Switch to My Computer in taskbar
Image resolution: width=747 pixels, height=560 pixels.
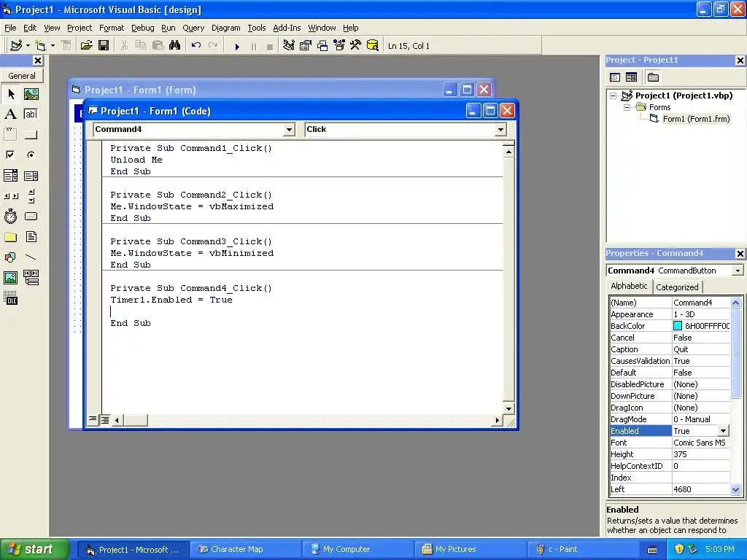(x=357, y=550)
